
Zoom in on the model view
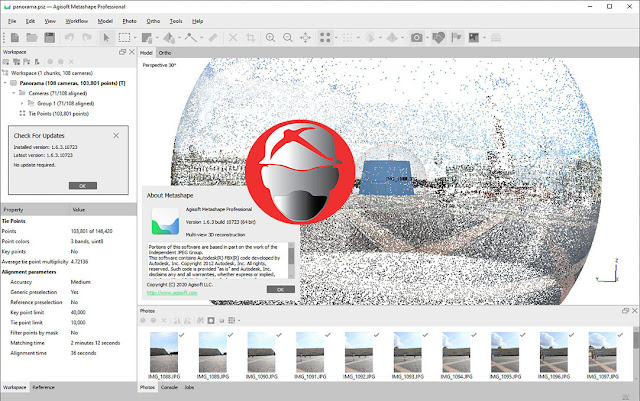tap(270, 38)
